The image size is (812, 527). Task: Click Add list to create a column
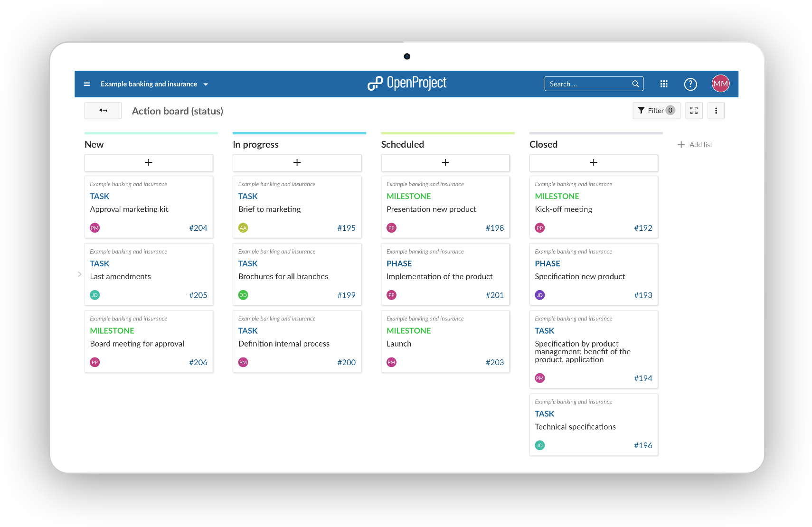point(695,145)
